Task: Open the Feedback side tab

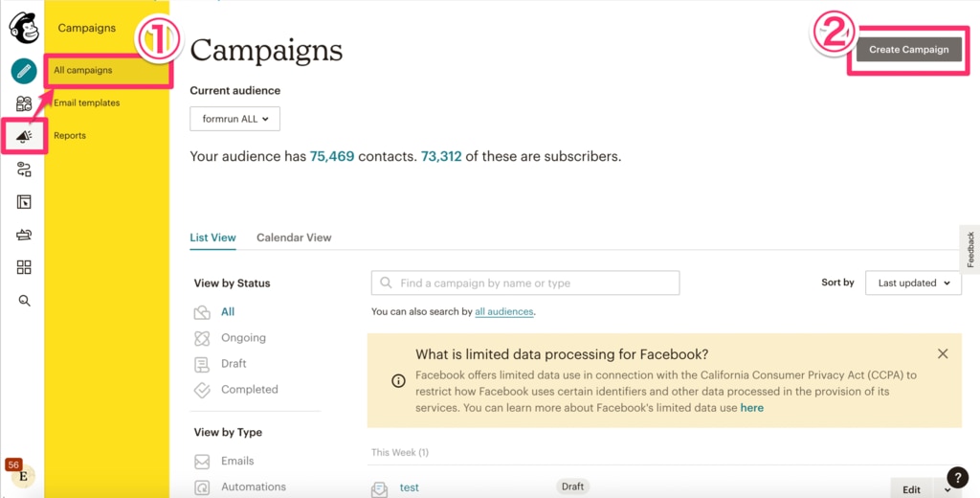Action: pos(970,250)
